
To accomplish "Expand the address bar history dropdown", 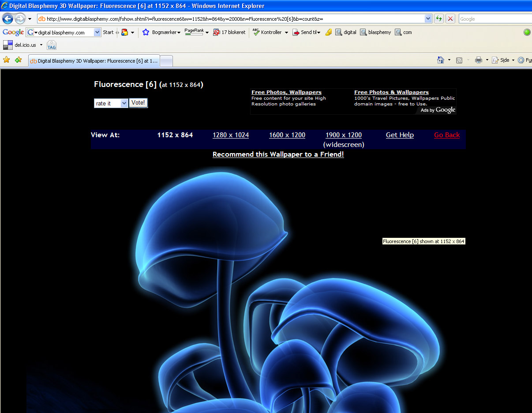I will [428, 19].
